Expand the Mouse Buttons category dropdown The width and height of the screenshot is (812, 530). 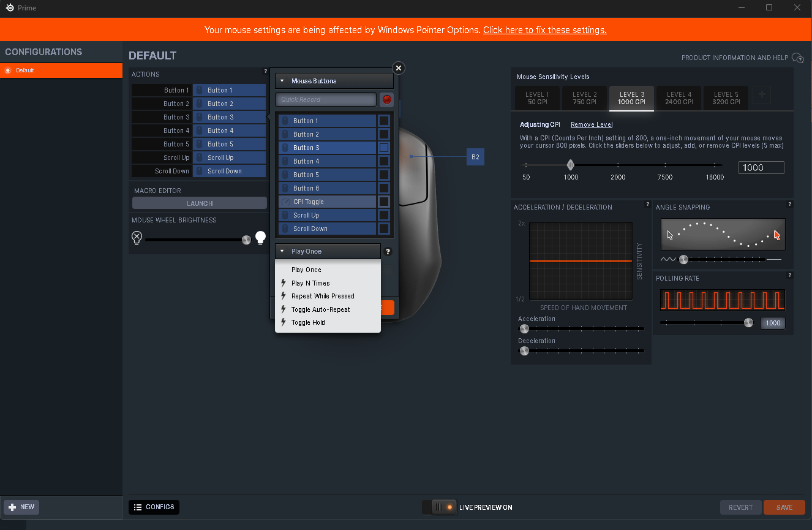334,81
